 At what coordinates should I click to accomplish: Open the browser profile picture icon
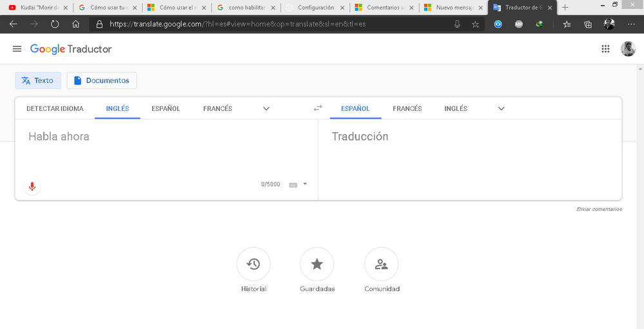609,25
